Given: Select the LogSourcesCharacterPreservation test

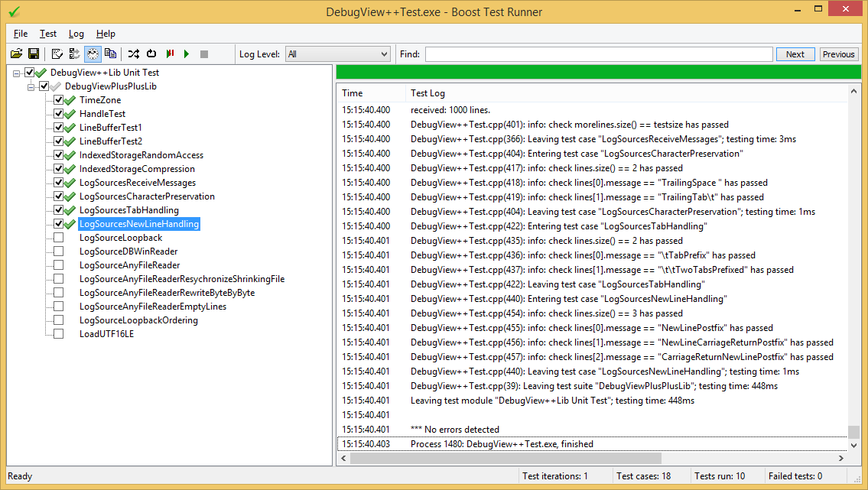Looking at the screenshot, I should pyautogui.click(x=147, y=196).
